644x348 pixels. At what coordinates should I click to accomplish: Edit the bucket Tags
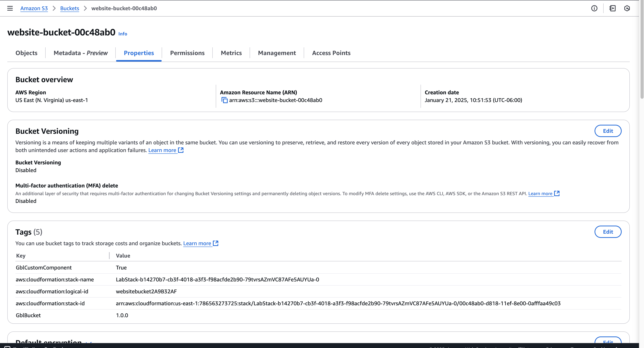point(608,232)
